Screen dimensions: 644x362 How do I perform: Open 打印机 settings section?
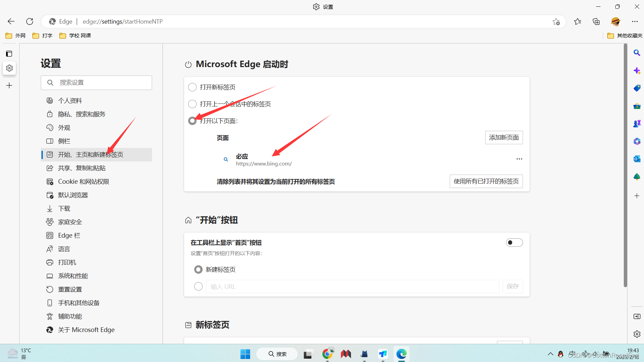96,263
